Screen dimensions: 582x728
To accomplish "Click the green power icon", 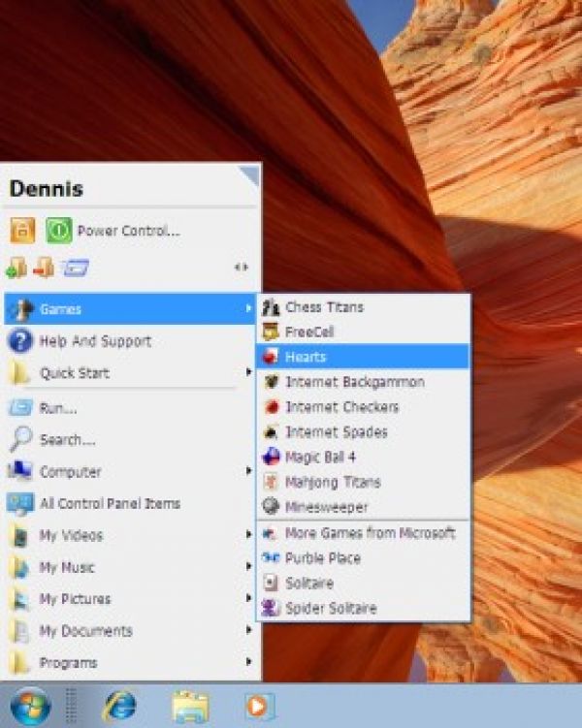I will tap(58, 231).
